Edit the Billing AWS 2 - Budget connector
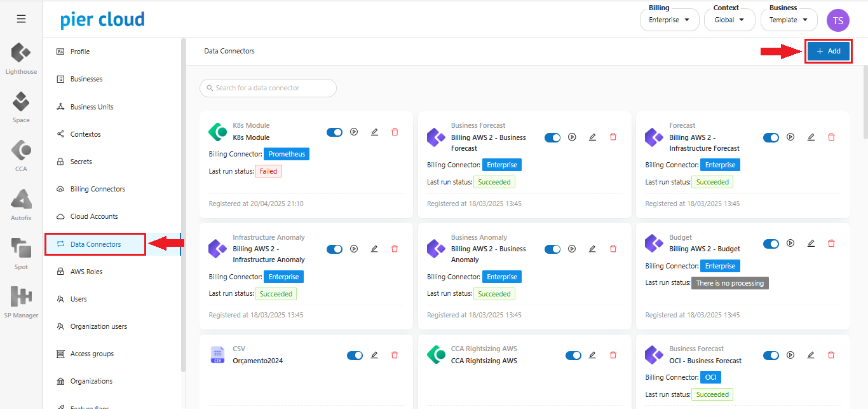 (x=811, y=243)
